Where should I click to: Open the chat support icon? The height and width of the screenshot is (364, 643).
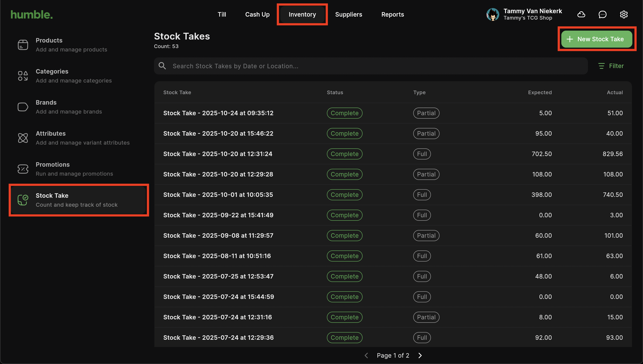coord(602,14)
